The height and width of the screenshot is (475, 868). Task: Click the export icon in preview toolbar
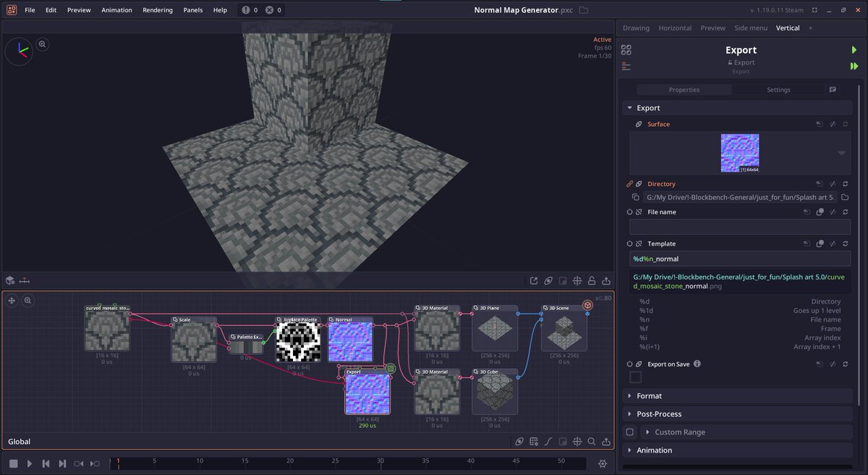coord(605,281)
